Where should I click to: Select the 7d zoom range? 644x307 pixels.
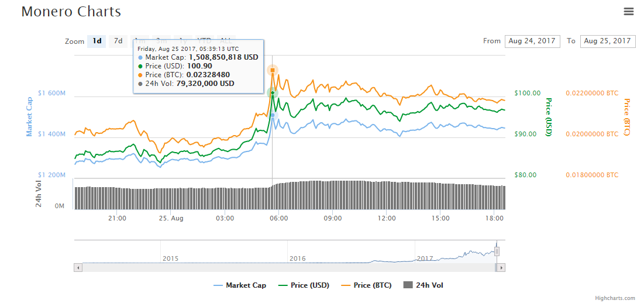pyautogui.click(x=118, y=41)
